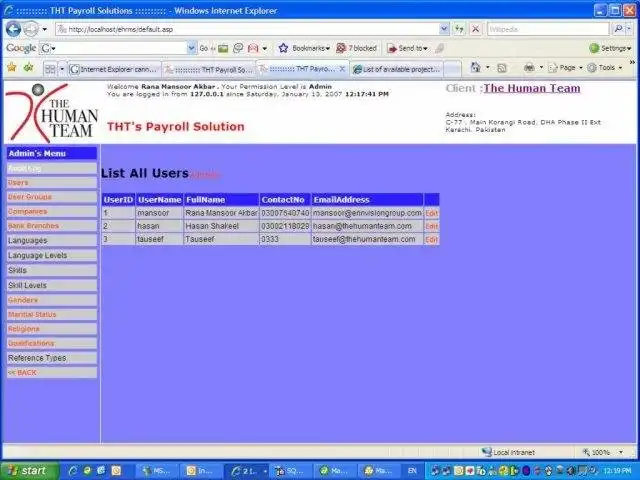
Task: Open the Tools menu
Action: 605,68
